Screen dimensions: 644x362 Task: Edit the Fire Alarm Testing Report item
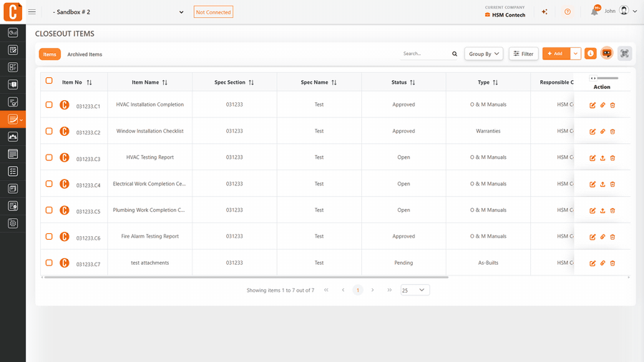(x=592, y=237)
